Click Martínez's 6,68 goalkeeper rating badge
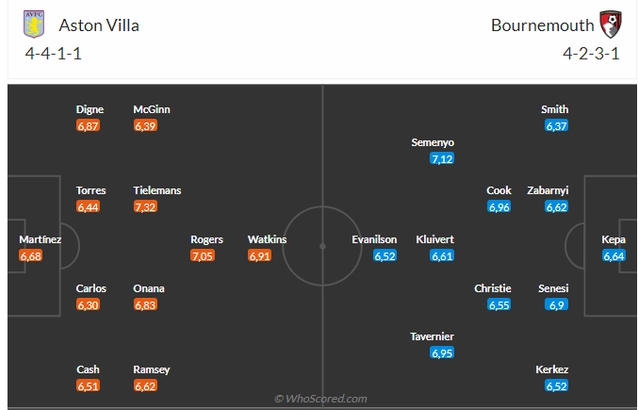638x410 pixels. tap(31, 256)
